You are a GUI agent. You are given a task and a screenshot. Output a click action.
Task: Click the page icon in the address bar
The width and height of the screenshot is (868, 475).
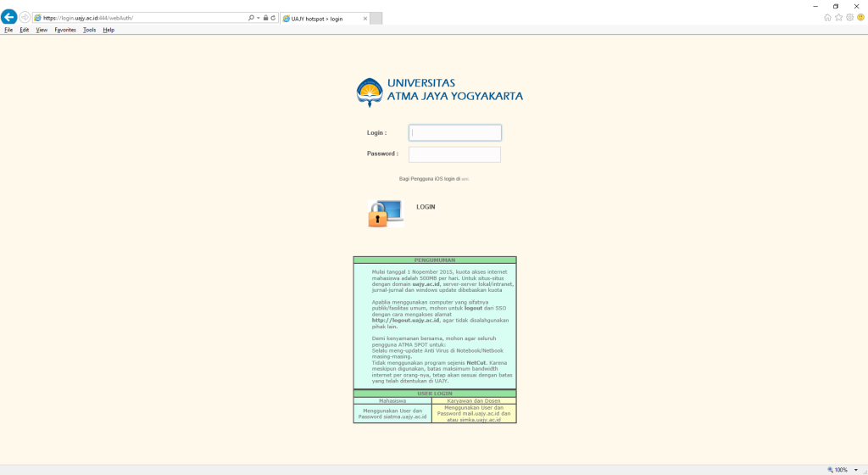tap(37, 19)
